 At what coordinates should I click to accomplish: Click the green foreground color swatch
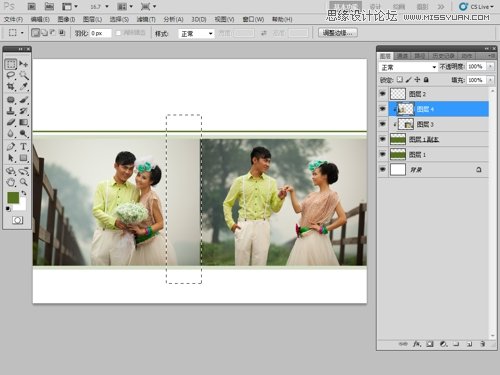click(13, 198)
